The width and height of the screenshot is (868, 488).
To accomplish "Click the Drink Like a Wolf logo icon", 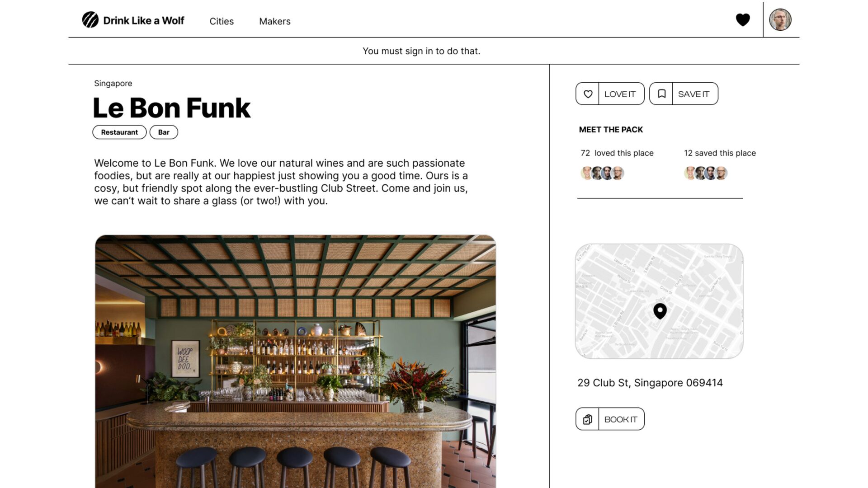I will point(90,20).
